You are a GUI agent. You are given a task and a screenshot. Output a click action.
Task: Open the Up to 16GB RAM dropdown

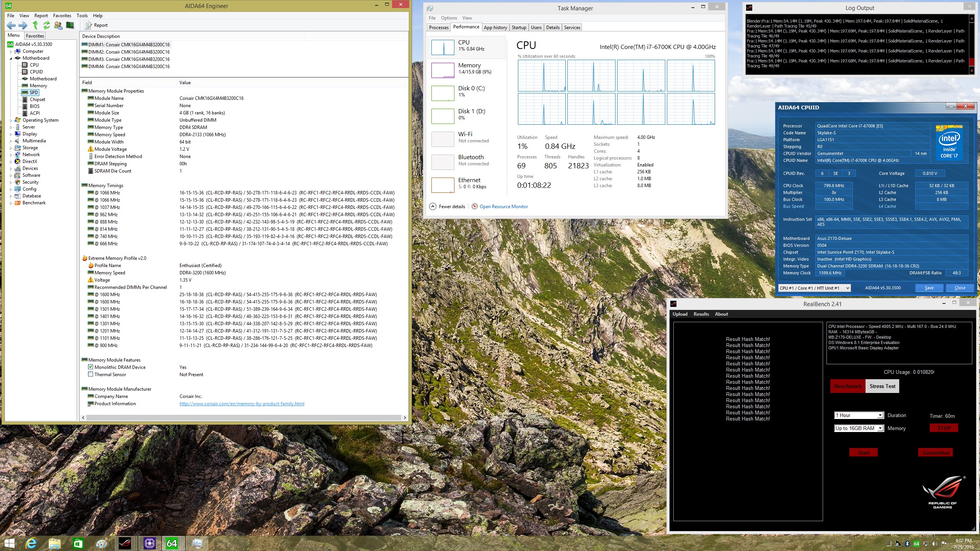point(859,428)
